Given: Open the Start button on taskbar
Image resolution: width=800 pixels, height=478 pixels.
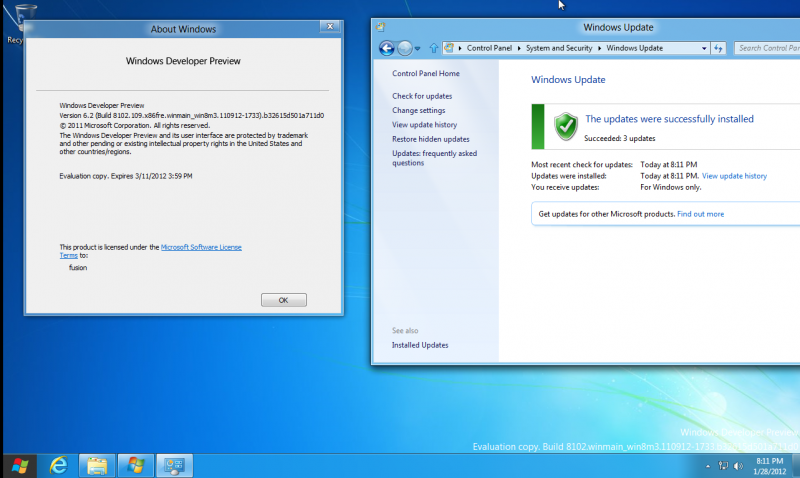Looking at the screenshot, I should tap(20, 465).
